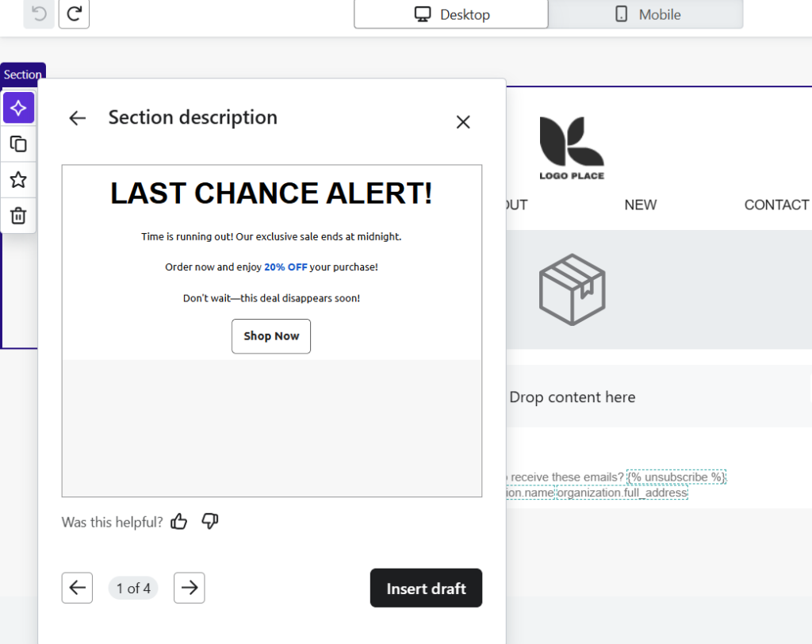This screenshot has width=812, height=644.
Task: Close the Section description panel
Action: tap(463, 122)
